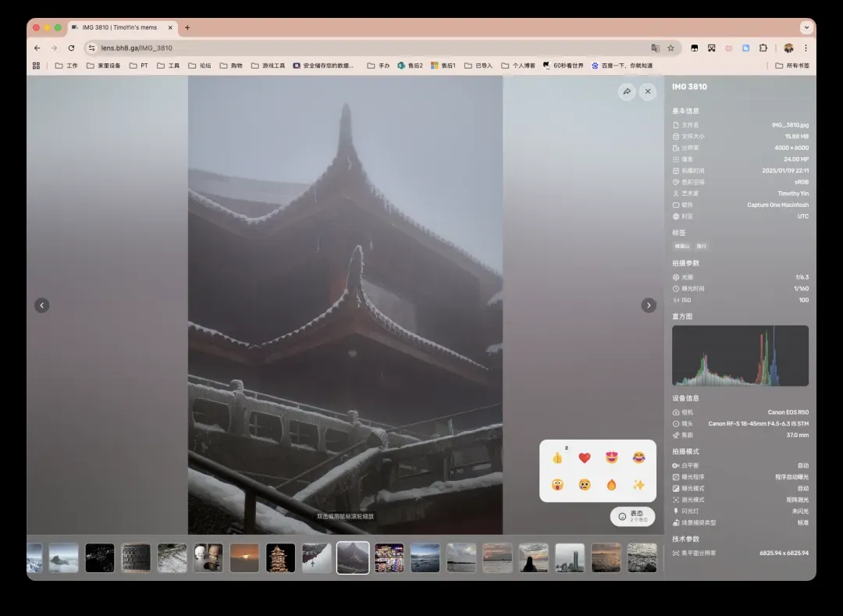Click the 百度一下，你就知道 bookmark

(x=621, y=66)
